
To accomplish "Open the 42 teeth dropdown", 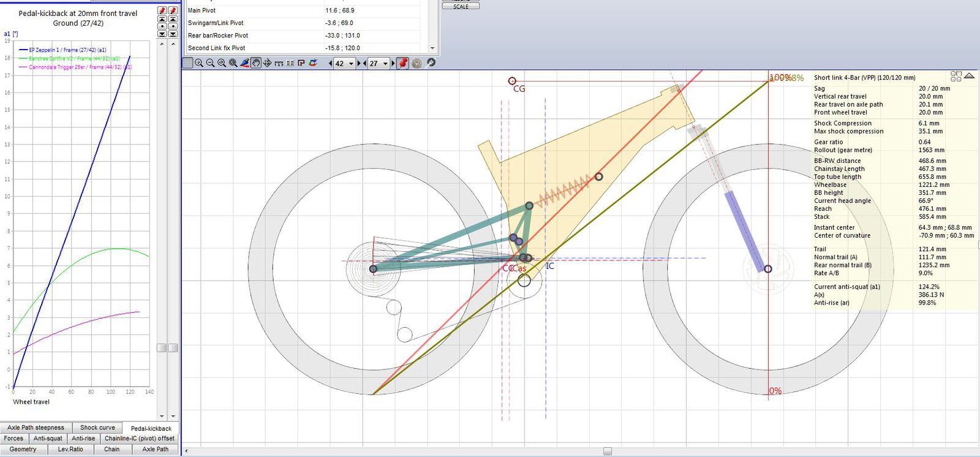I will pos(351,64).
